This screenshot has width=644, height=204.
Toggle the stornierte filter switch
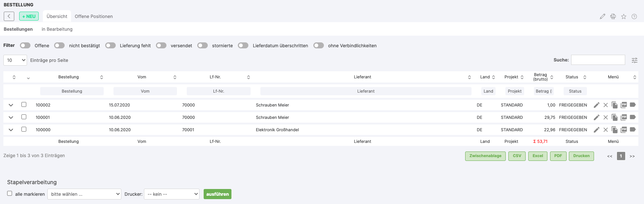click(x=203, y=45)
